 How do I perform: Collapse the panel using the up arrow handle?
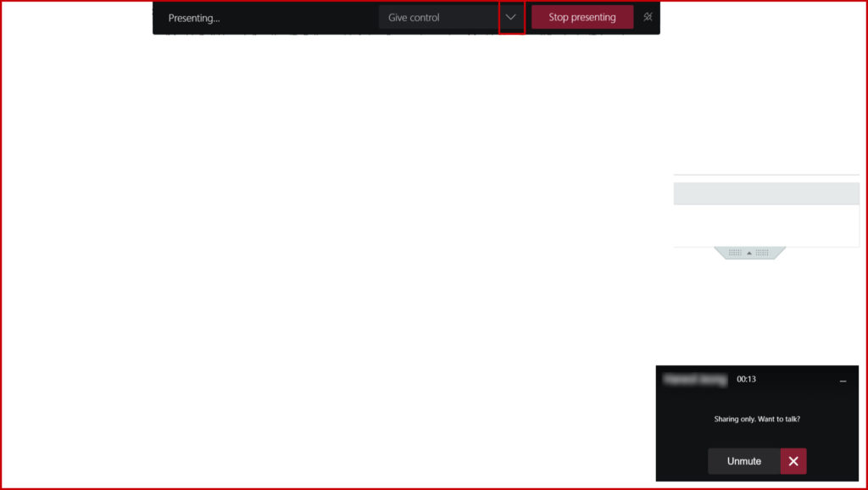pos(749,253)
